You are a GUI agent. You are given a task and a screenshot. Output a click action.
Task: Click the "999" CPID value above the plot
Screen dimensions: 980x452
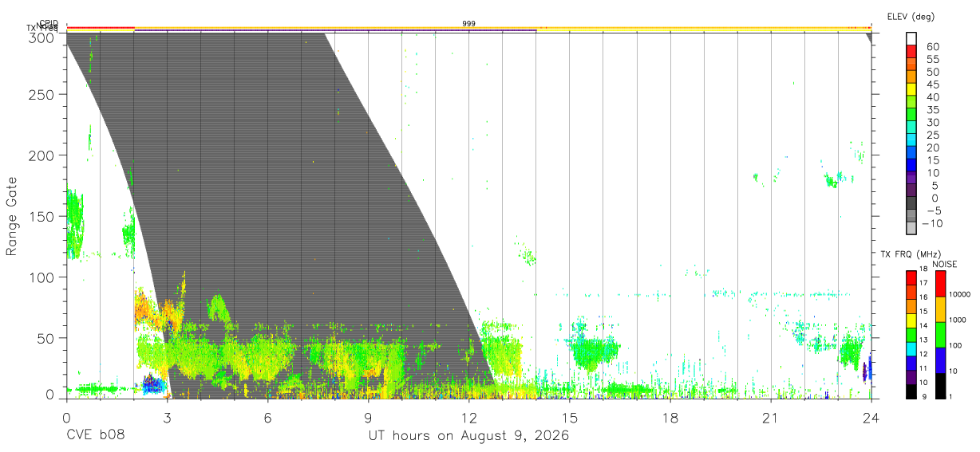(x=469, y=24)
